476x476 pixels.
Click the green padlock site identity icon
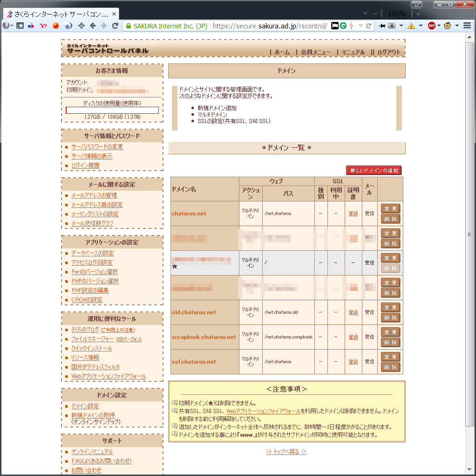coord(129,26)
